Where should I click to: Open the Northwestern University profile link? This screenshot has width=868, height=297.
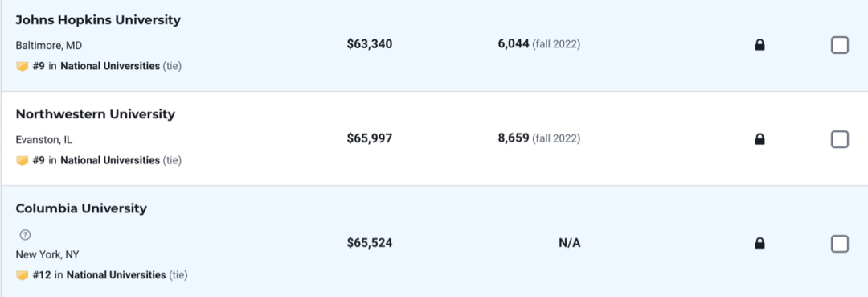click(x=95, y=115)
